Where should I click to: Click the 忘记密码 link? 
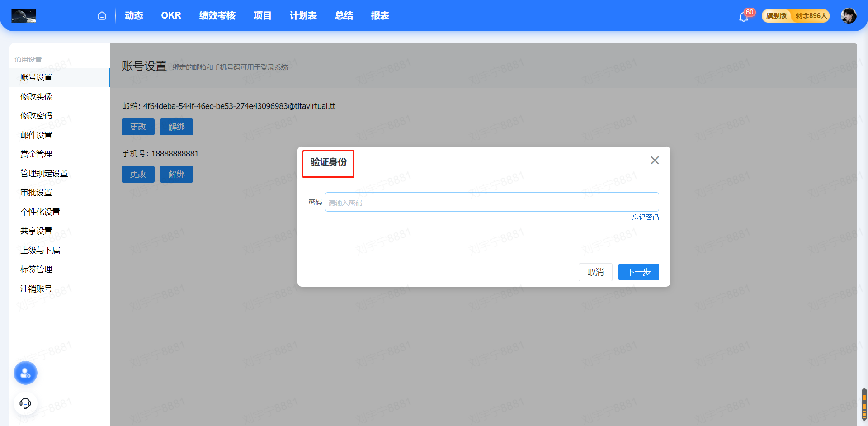(x=645, y=218)
